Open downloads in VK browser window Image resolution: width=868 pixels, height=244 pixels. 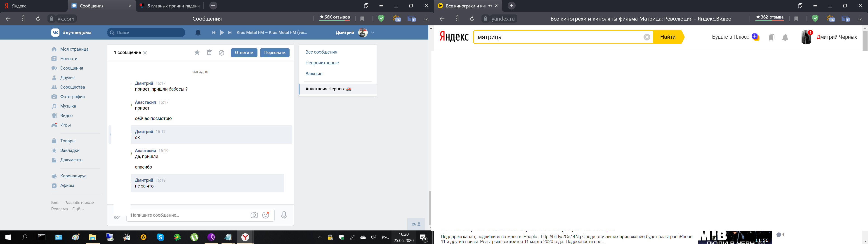pos(426,19)
